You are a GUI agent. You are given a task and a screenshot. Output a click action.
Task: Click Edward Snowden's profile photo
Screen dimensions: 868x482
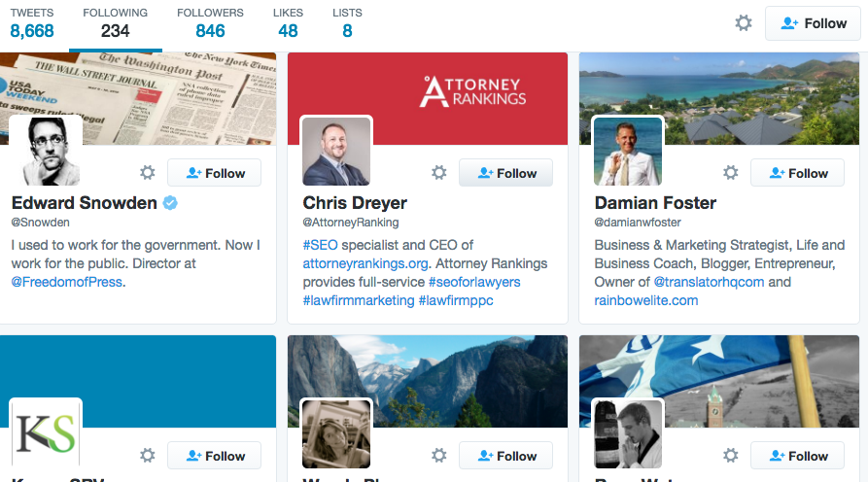point(46,150)
